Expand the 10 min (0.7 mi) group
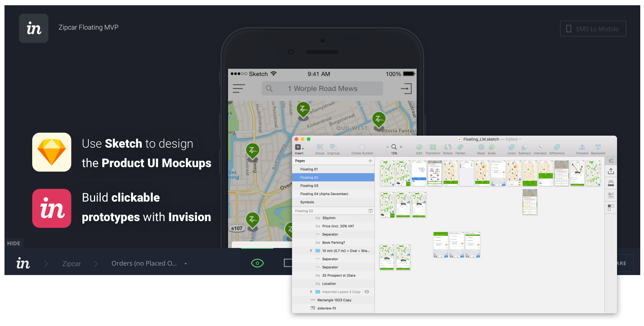Viewport: 644px width, 326px height. coord(311,251)
